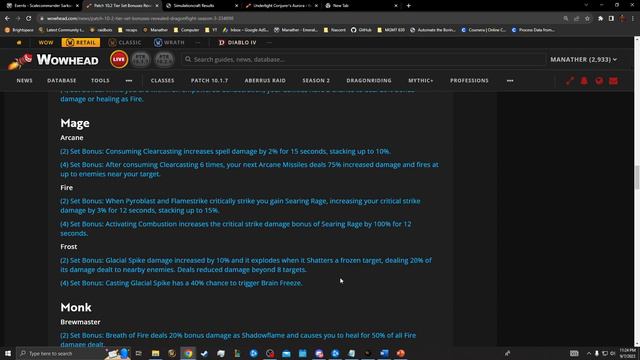This screenshot has width=640, height=360.
Task: Click the page vertical scrollbar thumb
Action: click(x=637, y=178)
